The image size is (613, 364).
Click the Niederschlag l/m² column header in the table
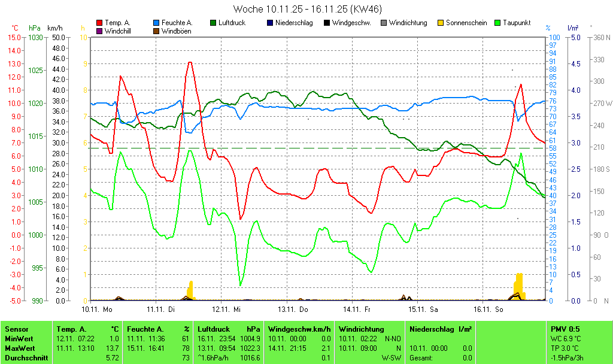click(441, 329)
